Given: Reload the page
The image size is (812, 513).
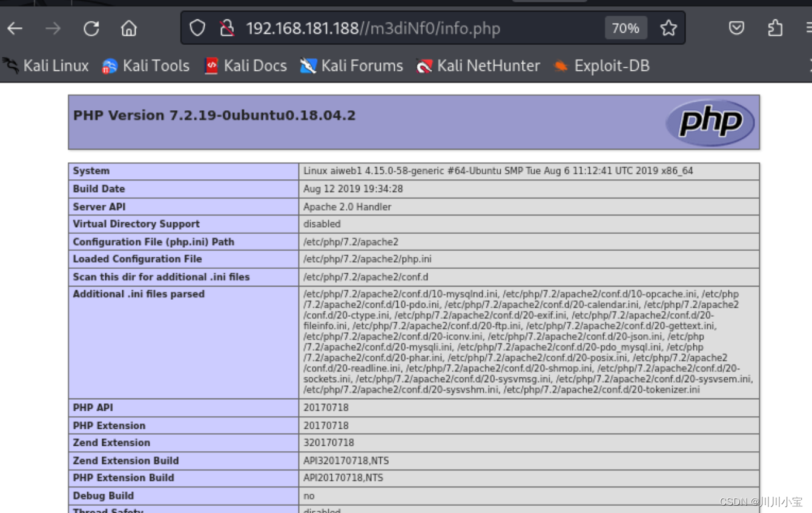Looking at the screenshot, I should pyautogui.click(x=91, y=28).
